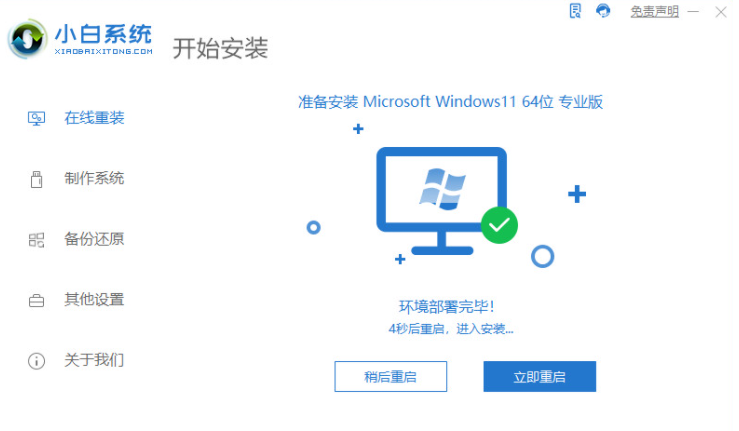The image size is (739, 431).
Task: Click the grid icon beside 备份还原
Action: [36, 240]
